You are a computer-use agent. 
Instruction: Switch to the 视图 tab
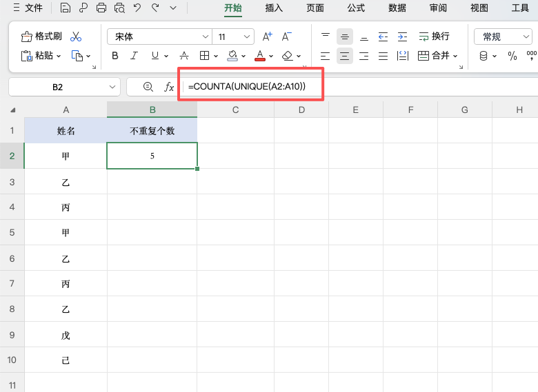[479, 8]
